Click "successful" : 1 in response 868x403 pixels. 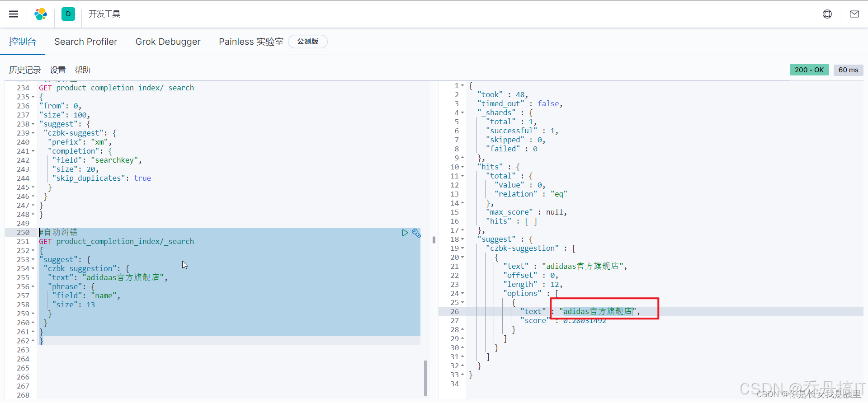522,131
